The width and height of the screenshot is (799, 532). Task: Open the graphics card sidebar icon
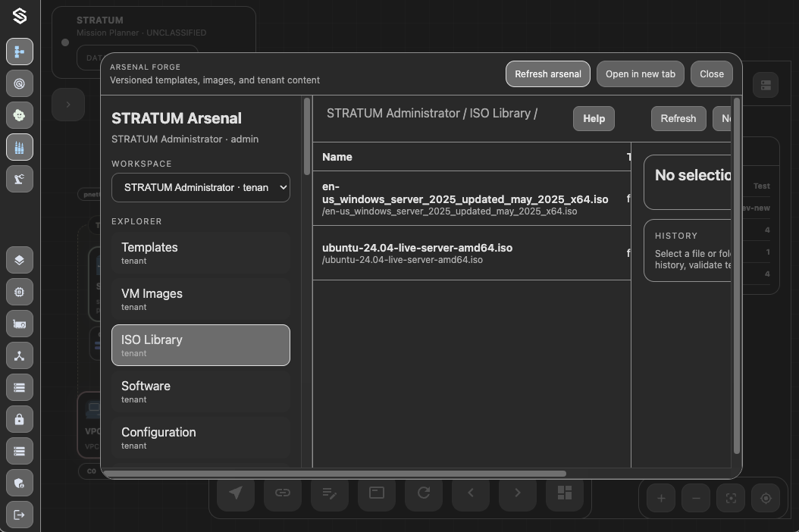(20, 324)
